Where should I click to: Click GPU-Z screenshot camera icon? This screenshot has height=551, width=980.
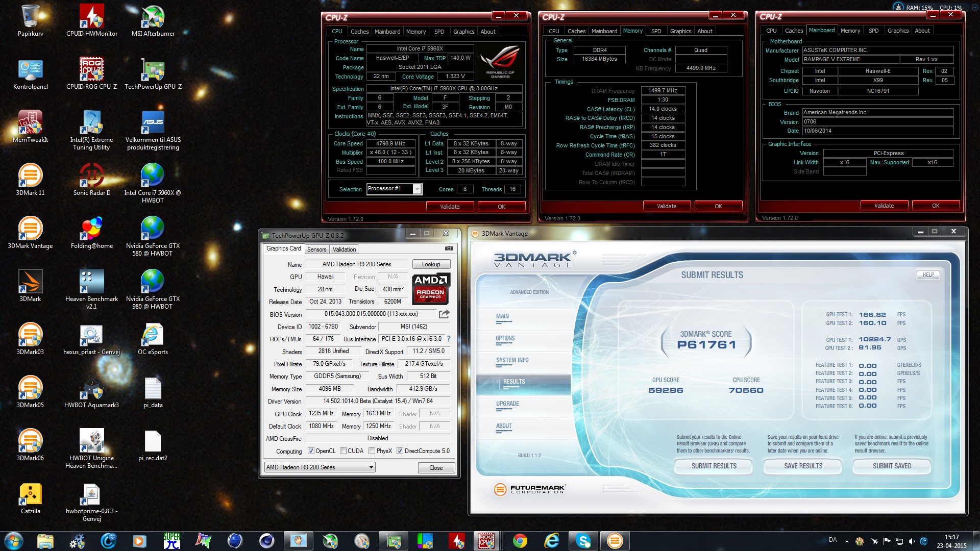coord(449,248)
